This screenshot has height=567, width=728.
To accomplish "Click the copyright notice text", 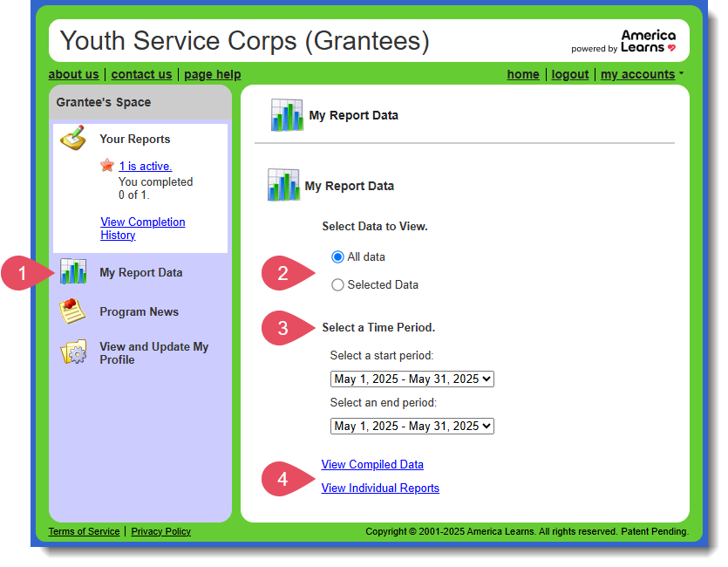I will pyautogui.click(x=527, y=531).
